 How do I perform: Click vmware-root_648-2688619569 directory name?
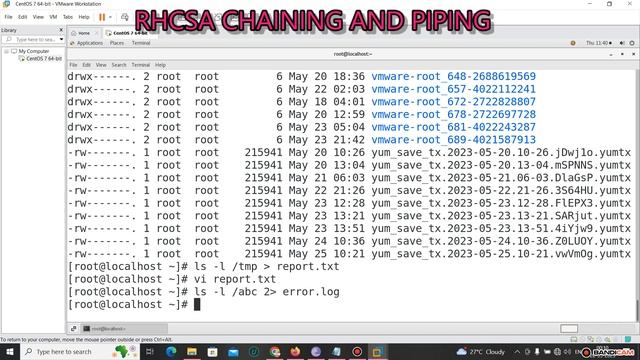[x=453, y=76]
